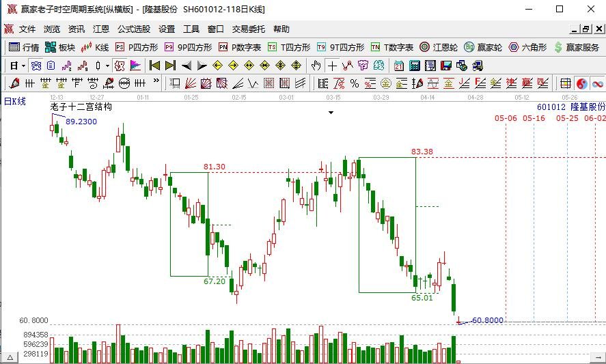Open the 公式选股 menu
Screen dimensions: 606x364
(134, 29)
